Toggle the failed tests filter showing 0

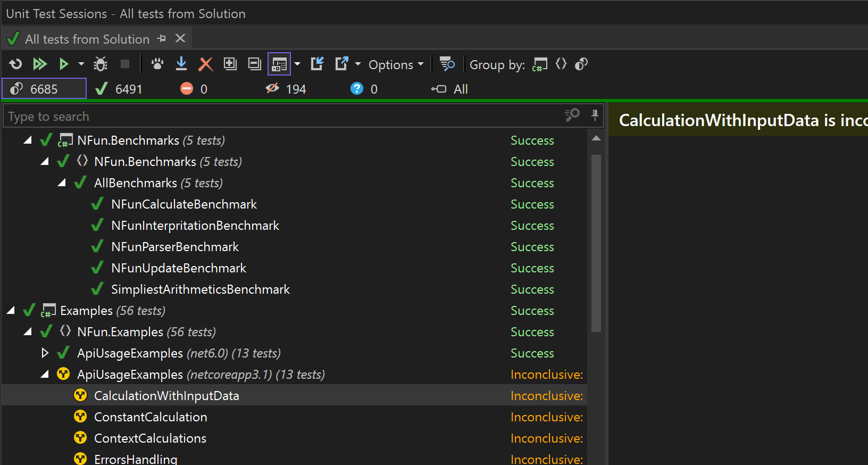tap(194, 89)
